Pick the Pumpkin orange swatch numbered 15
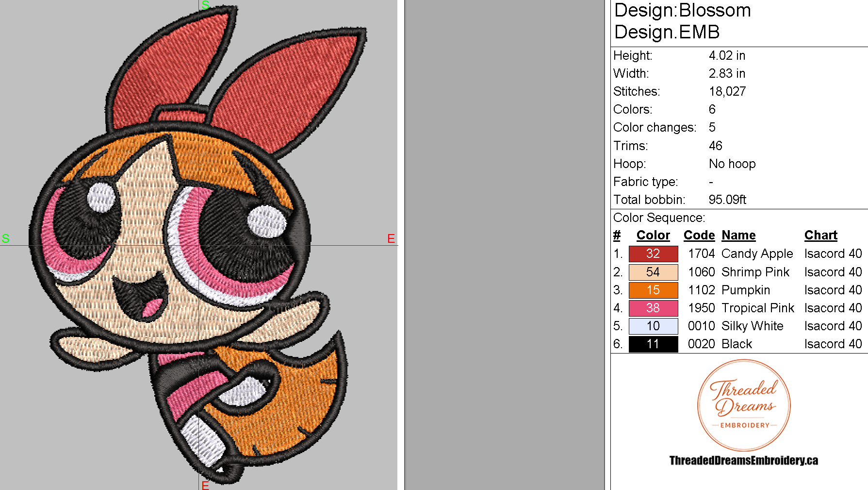The image size is (868, 490). 653,290
